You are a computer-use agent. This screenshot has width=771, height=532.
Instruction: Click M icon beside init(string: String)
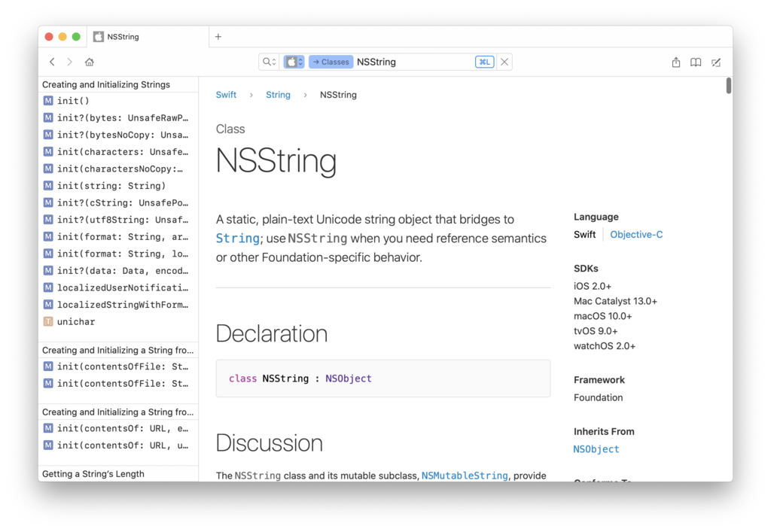click(x=47, y=186)
